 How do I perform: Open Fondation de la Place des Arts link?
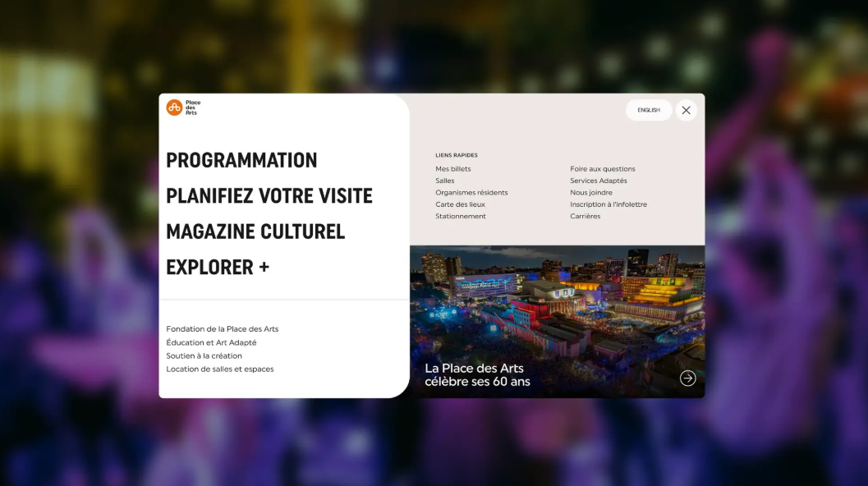click(x=222, y=329)
